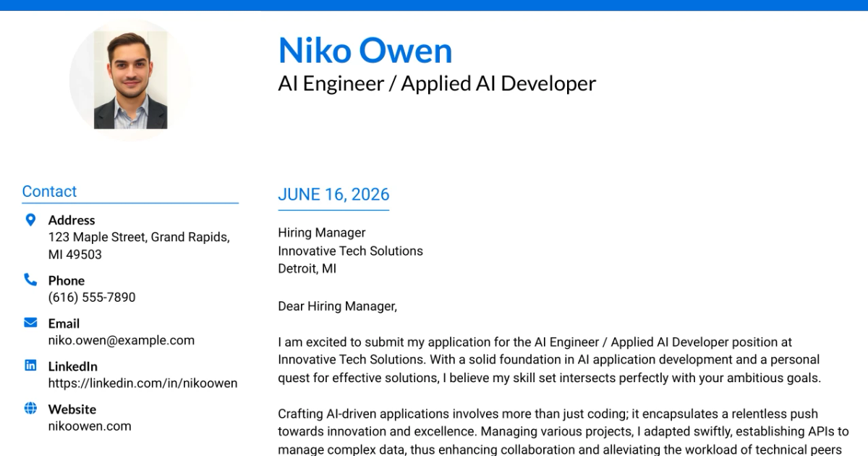Click the Website label
The width and height of the screenshot is (868, 456).
point(72,409)
